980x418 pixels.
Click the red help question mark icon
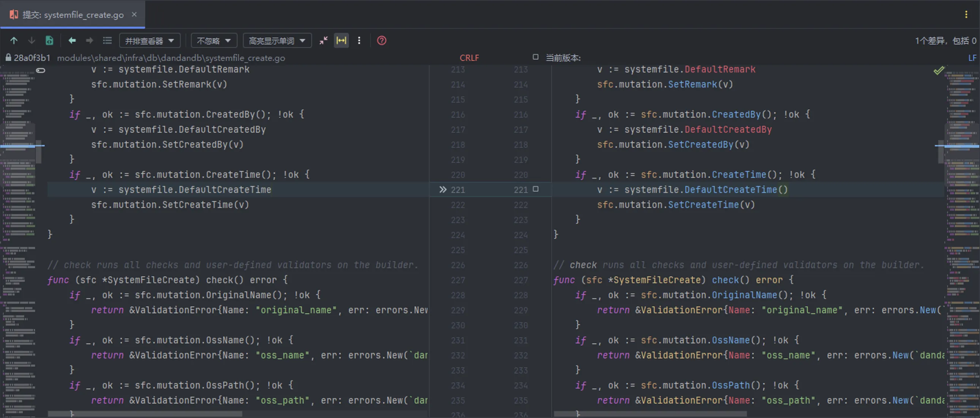pos(381,40)
